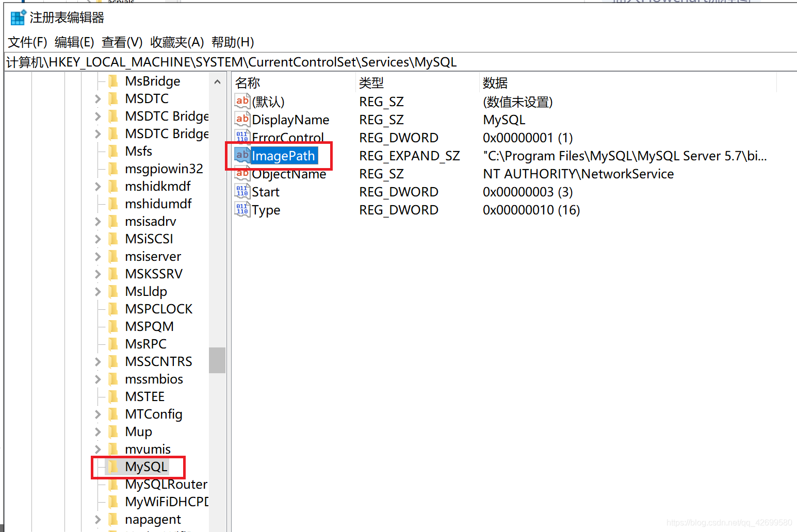Click the NT AUTHORITY\NetworkService data cell
797x532 pixels.
578,174
